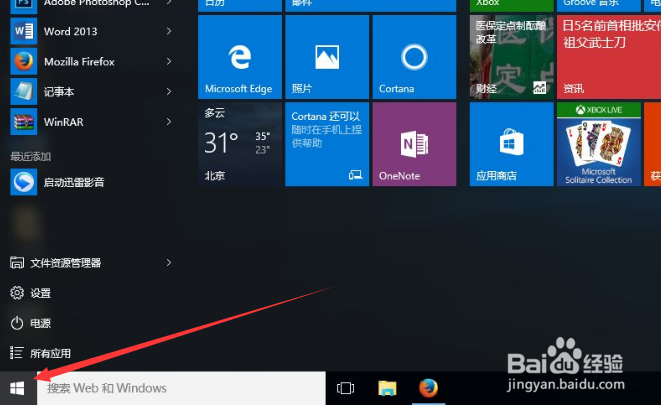Open the Xbox tile
661x407 pixels.
pos(512,5)
